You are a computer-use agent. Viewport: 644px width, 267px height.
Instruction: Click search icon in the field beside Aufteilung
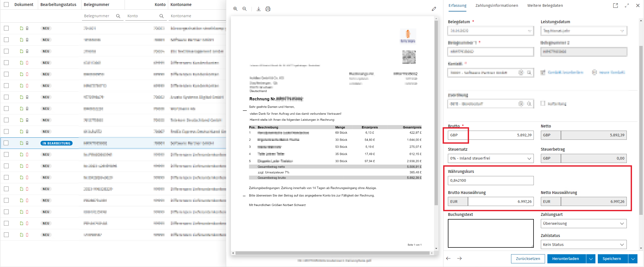pos(529,104)
